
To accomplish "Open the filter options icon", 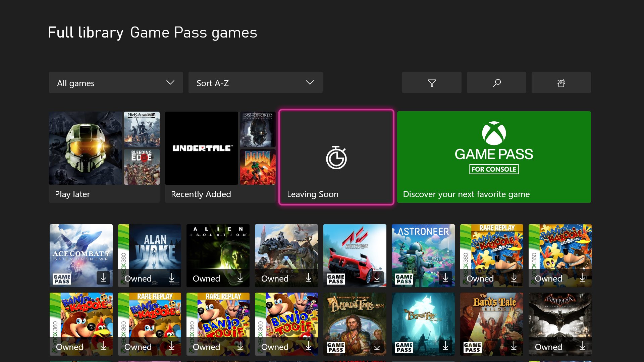I will [432, 82].
